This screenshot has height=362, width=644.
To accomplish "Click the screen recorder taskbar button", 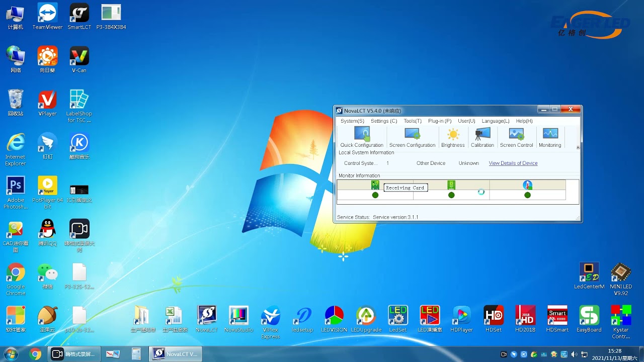I will tap(74, 354).
